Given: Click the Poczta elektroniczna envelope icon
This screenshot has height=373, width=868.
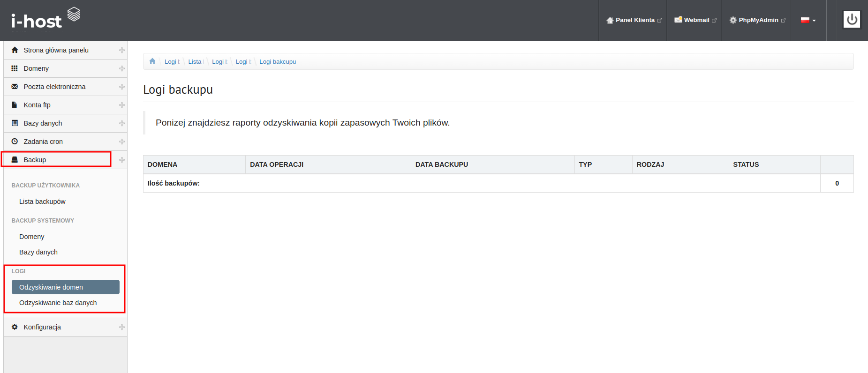Looking at the screenshot, I should pyautogui.click(x=15, y=87).
